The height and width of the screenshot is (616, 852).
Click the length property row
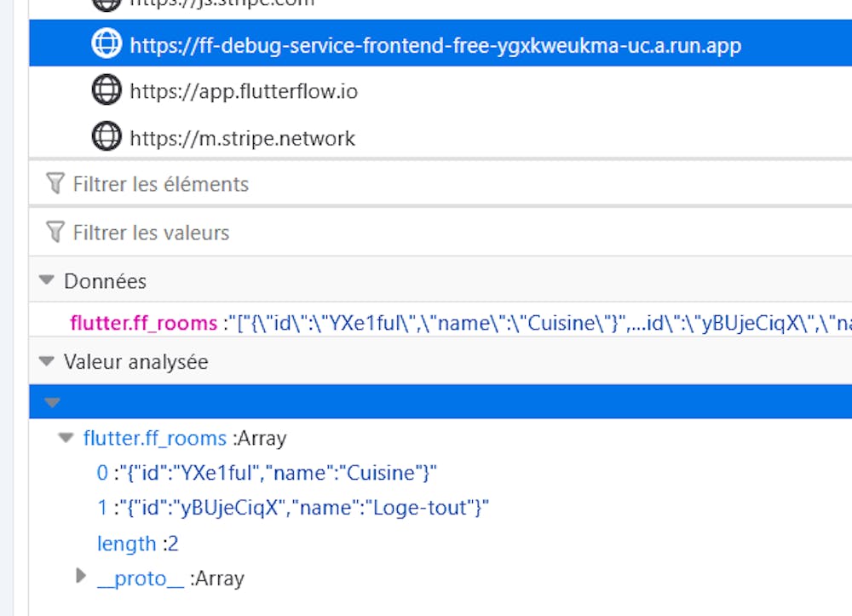click(x=137, y=543)
